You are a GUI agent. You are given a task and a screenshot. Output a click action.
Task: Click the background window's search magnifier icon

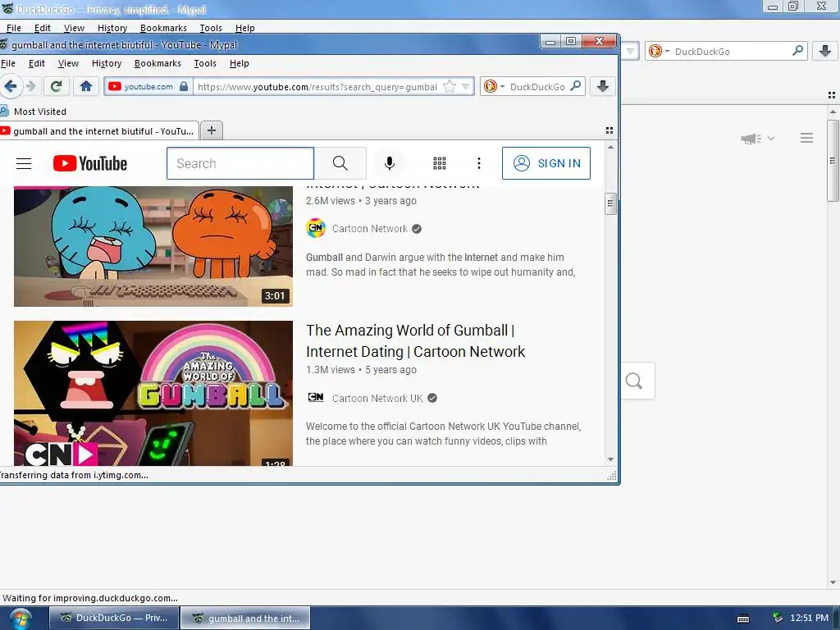click(797, 51)
